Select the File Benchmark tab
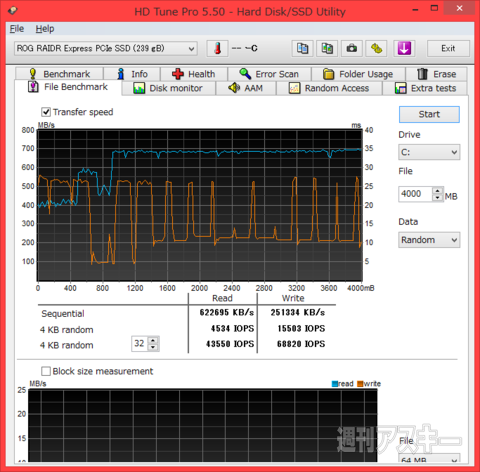This screenshot has height=472, width=480. click(68, 87)
